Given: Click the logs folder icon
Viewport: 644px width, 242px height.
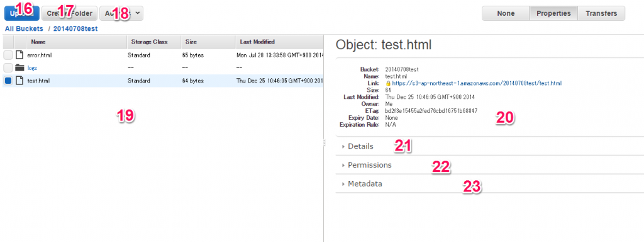Looking at the screenshot, I should pos(19,68).
